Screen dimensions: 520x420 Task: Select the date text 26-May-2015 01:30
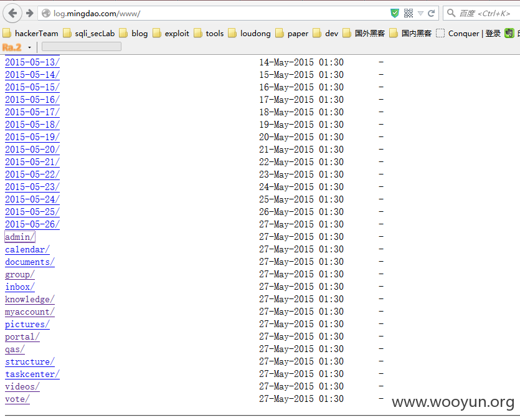[x=301, y=212]
